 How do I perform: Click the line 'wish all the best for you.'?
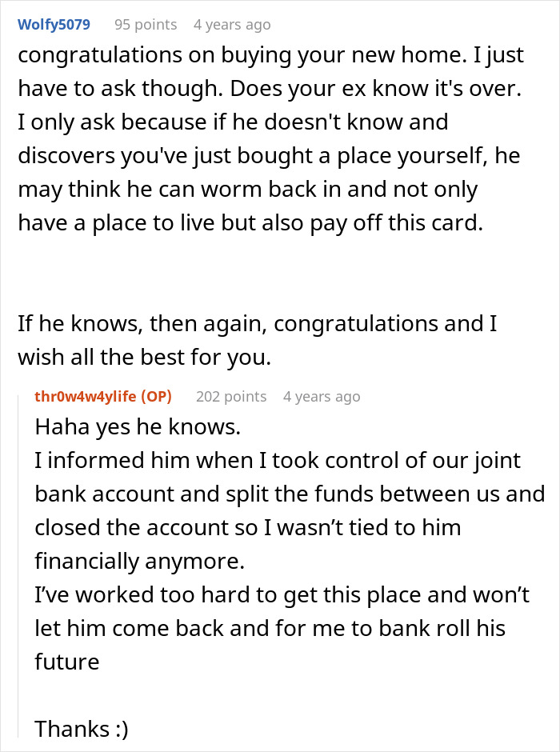[x=144, y=358]
